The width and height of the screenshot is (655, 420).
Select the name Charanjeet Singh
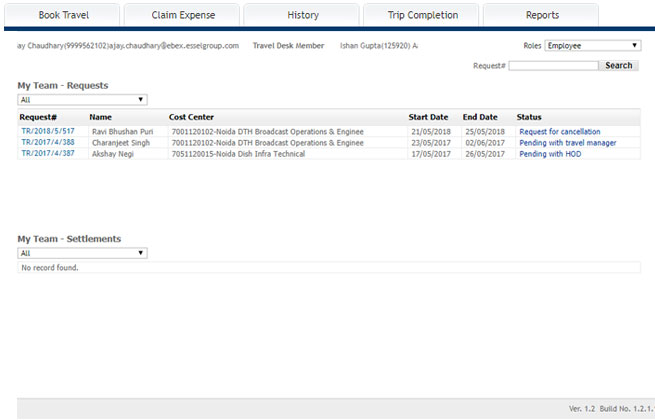(121, 143)
